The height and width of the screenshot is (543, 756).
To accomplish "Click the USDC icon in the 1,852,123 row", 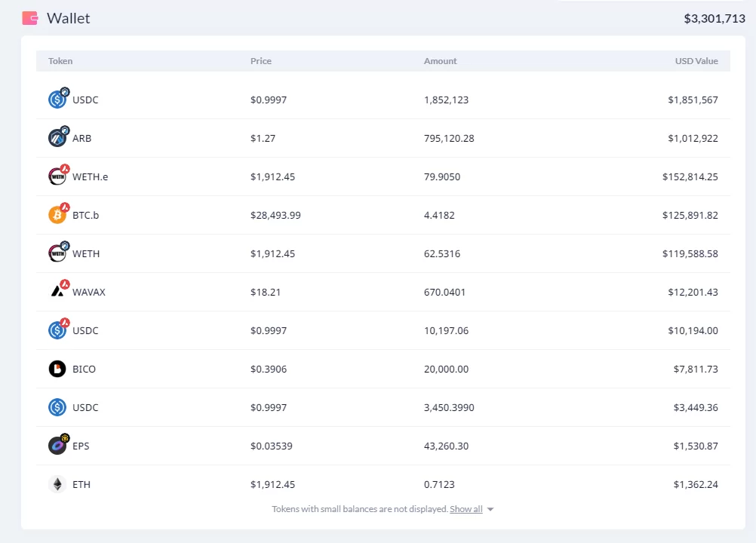I will pos(57,100).
